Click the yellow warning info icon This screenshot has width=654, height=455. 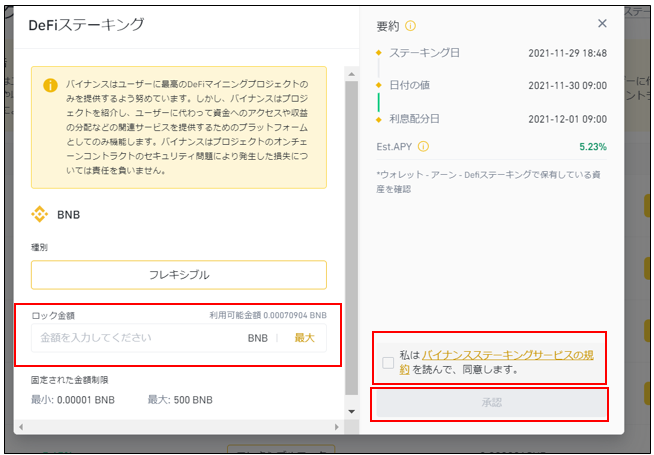[x=50, y=85]
